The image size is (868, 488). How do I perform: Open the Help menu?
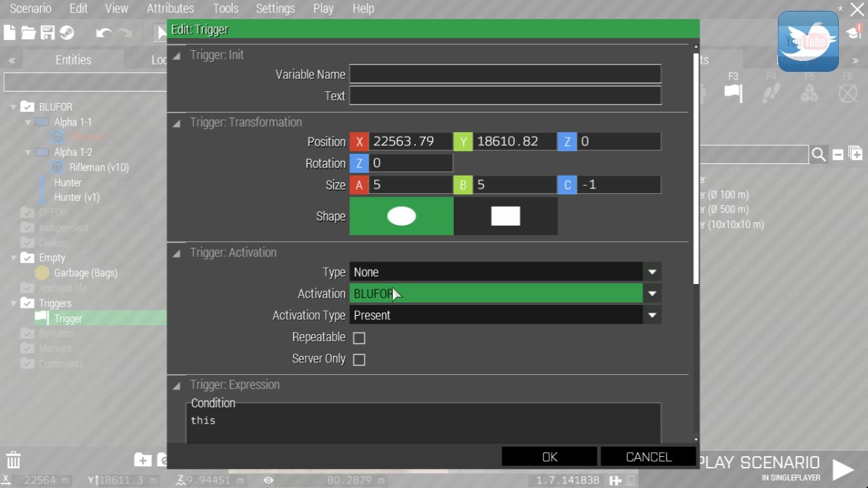tap(363, 9)
